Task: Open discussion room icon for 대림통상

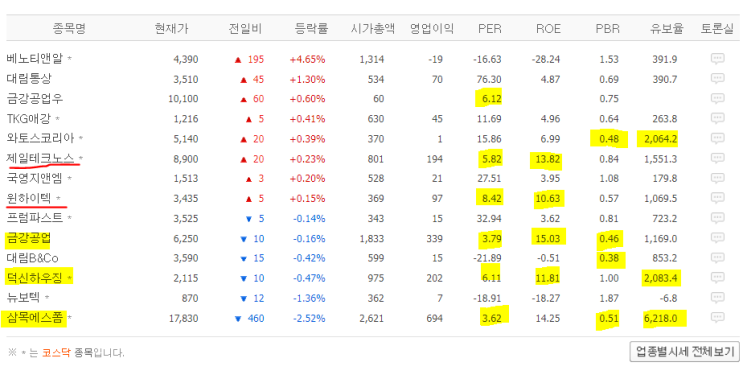Action: 717,79
